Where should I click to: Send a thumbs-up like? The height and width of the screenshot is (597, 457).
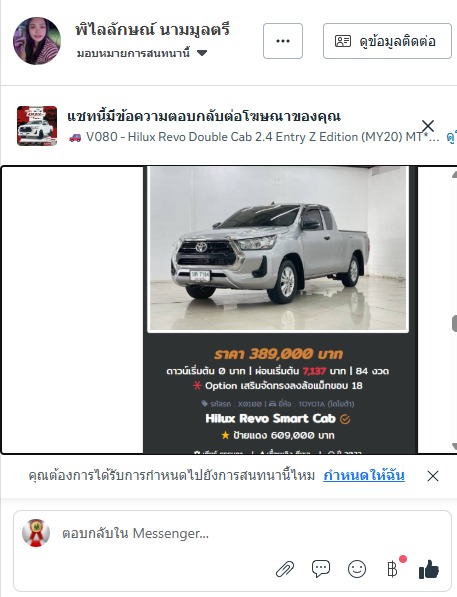point(429,570)
